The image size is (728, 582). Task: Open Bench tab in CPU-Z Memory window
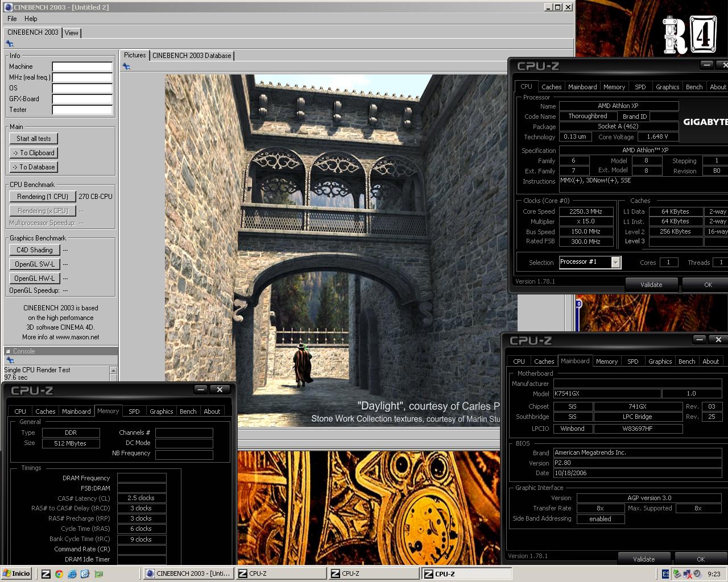[x=188, y=411]
